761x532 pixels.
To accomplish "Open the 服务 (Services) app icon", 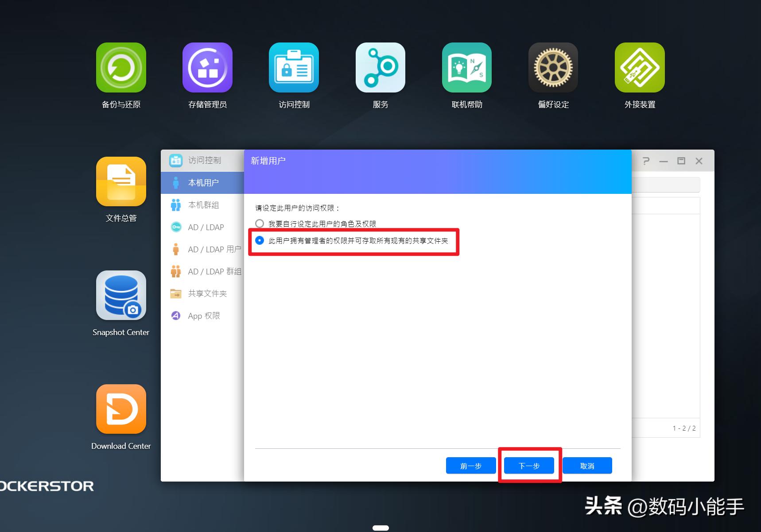I will tap(380, 68).
